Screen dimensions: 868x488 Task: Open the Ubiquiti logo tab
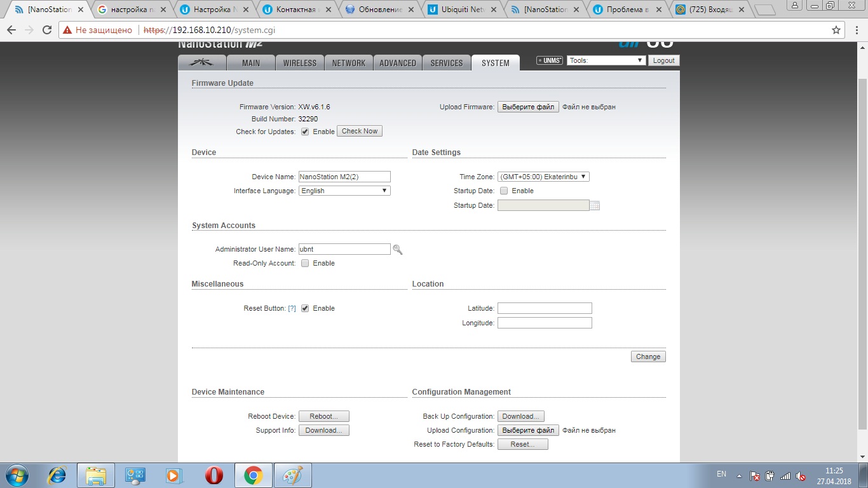click(202, 62)
